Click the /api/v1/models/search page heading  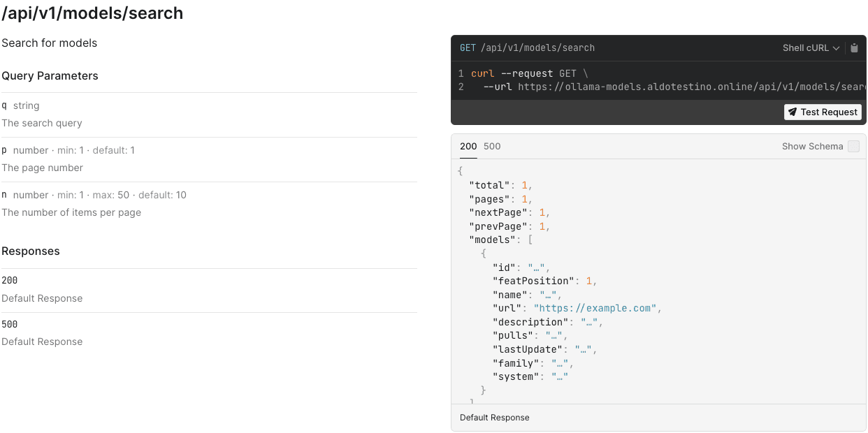92,13
